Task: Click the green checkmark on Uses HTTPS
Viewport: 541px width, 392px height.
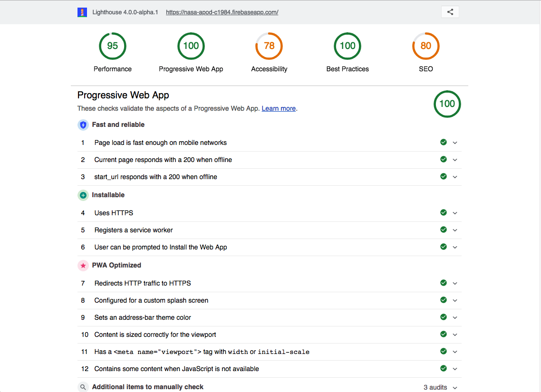Action: [443, 213]
